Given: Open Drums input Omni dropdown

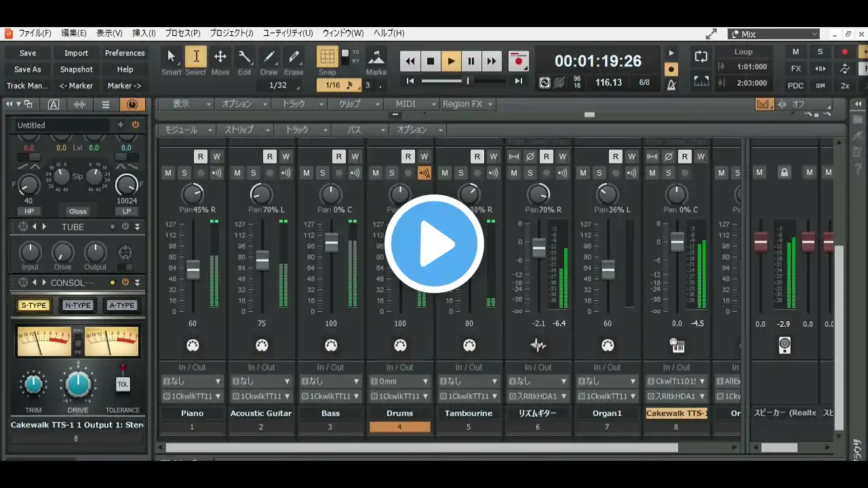Looking at the screenshot, I should click(x=400, y=381).
